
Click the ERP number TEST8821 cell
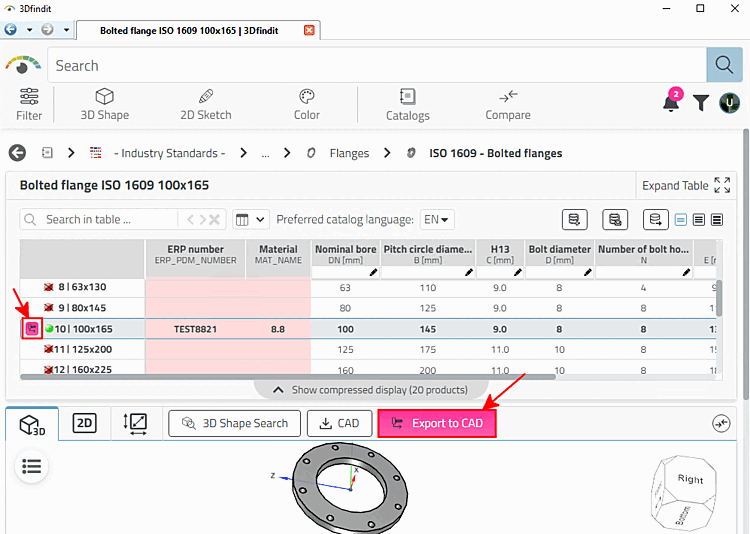[195, 329]
